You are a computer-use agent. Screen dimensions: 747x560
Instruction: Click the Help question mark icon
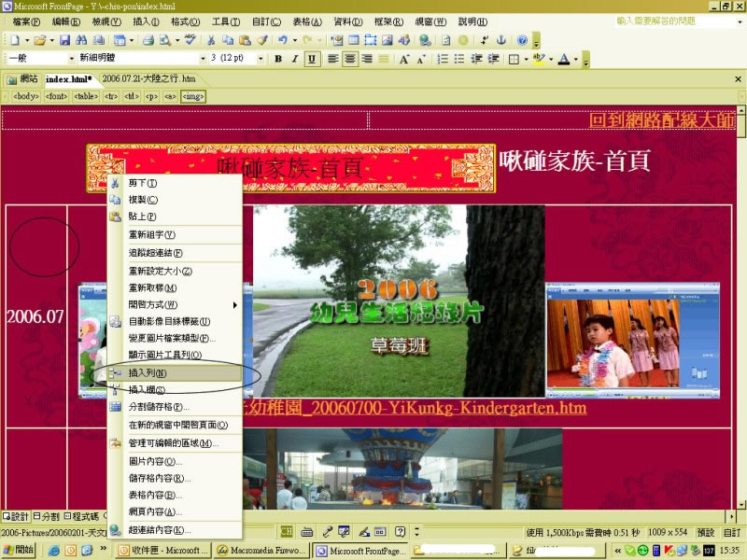(x=522, y=40)
